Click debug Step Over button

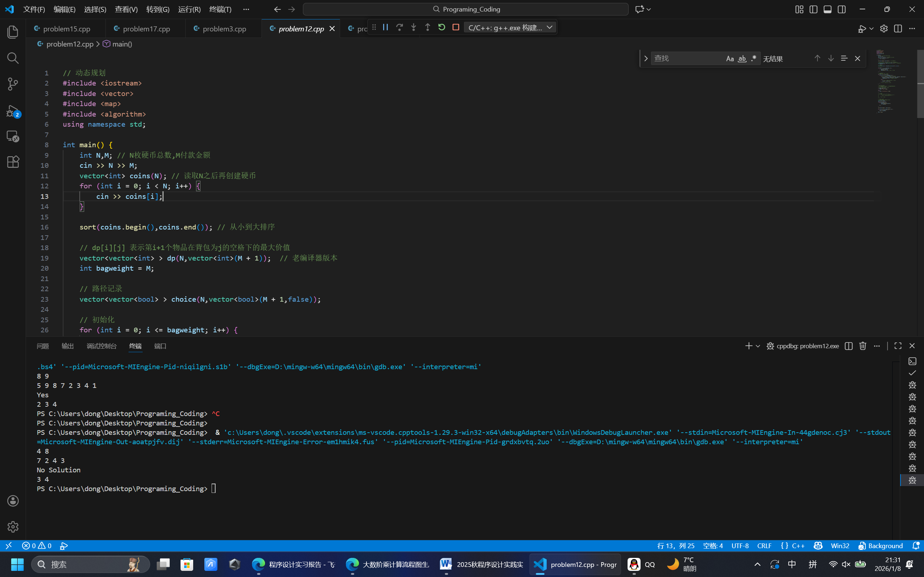(399, 27)
